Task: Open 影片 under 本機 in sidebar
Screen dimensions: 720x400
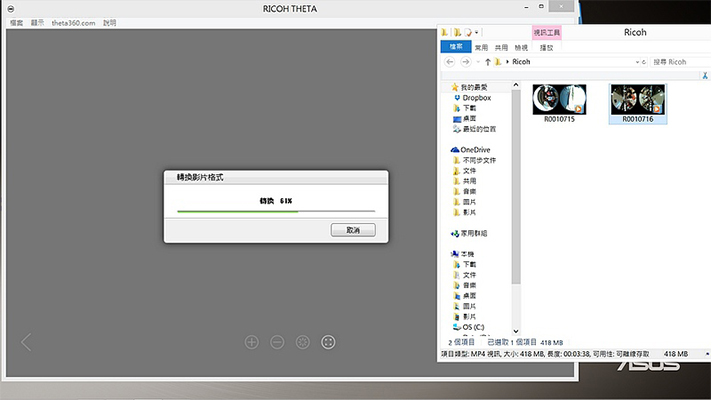Action: (x=469, y=316)
